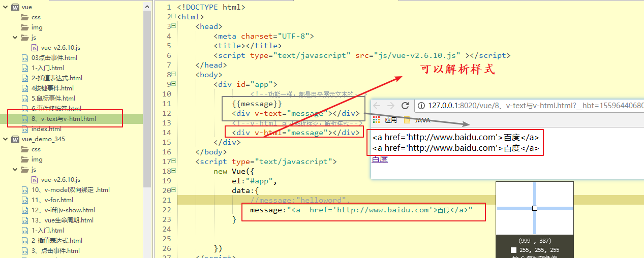Click the empty title tag on line 5
This screenshot has width=644, height=258.
(x=248, y=46)
